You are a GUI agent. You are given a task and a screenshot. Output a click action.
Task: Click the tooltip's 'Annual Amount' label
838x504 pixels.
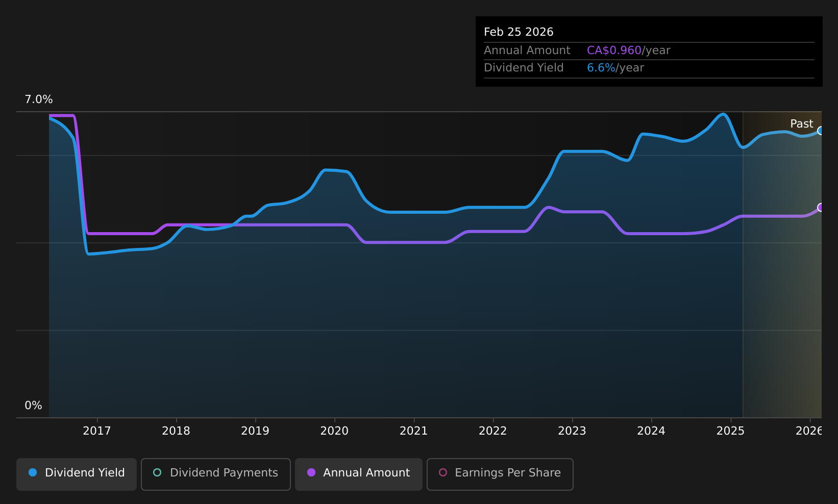point(527,51)
